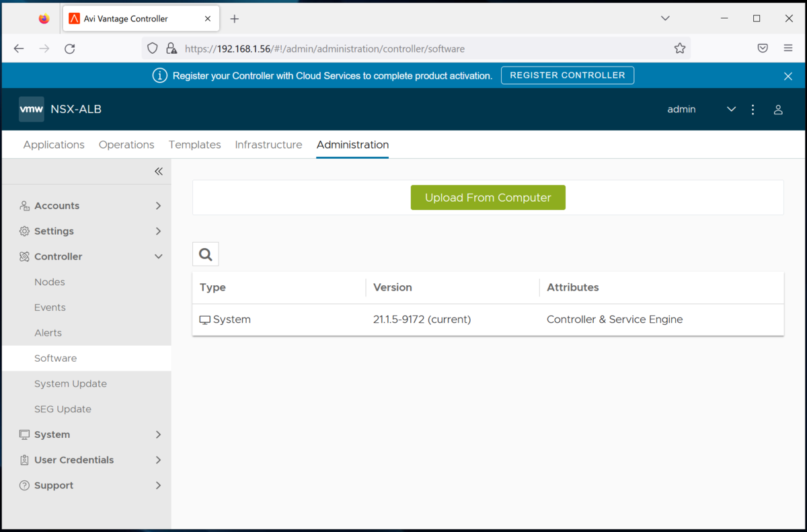The image size is (807, 532).
Task: Click the Attributes column header
Action: coord(572,287)
